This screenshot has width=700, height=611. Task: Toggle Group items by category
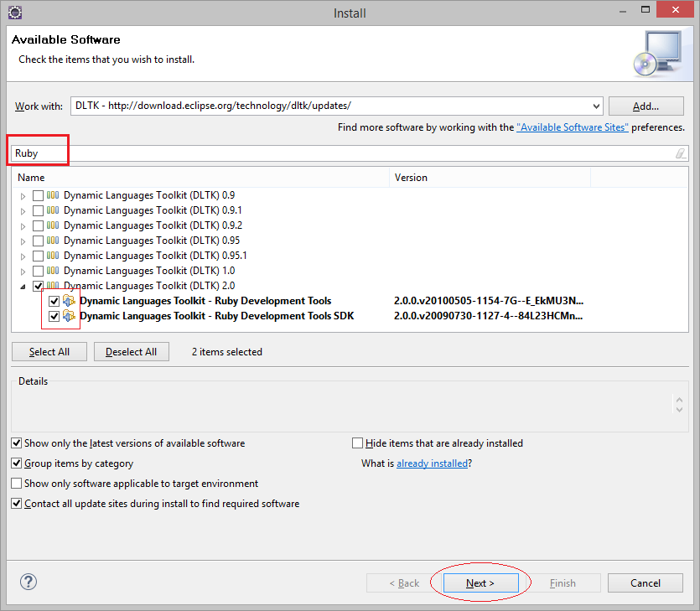(17, 463)
